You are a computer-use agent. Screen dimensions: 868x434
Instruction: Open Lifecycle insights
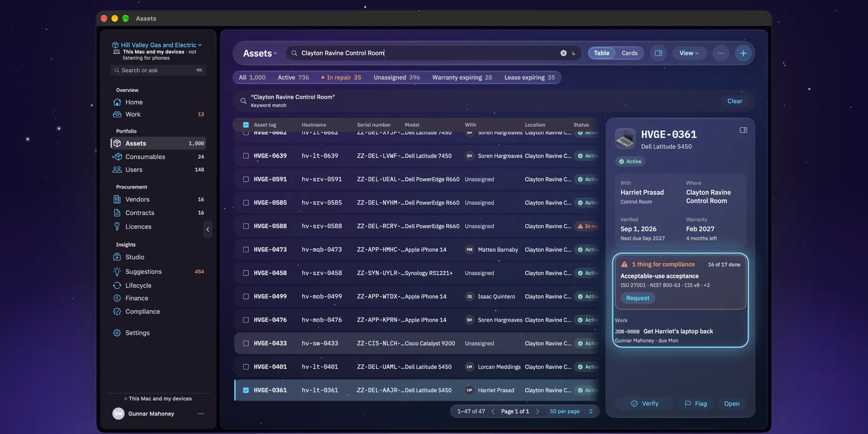(159, 285)
